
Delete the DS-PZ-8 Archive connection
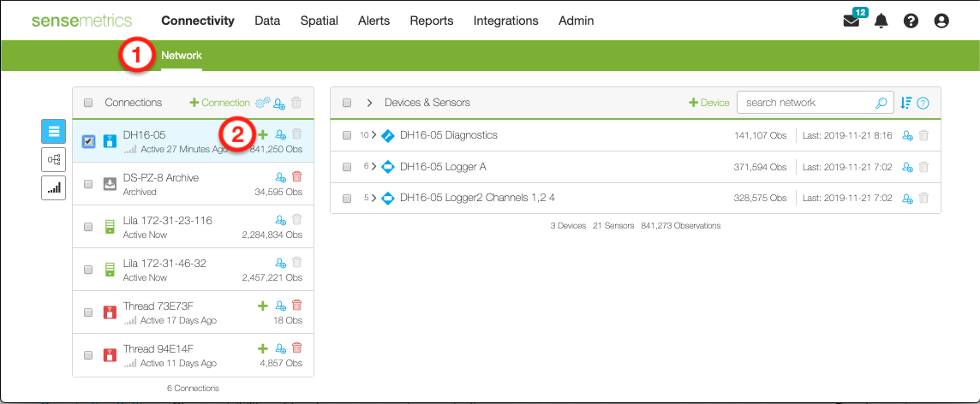click(x=297, y=177)
